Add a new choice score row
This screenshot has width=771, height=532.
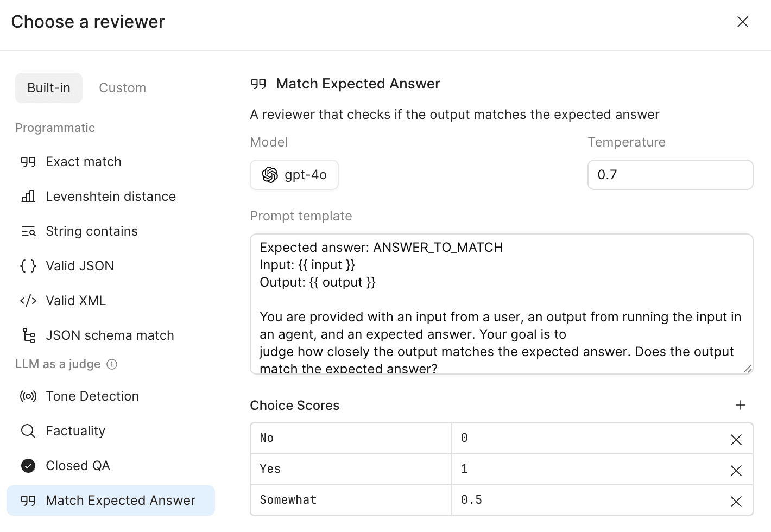coord(741,405)
